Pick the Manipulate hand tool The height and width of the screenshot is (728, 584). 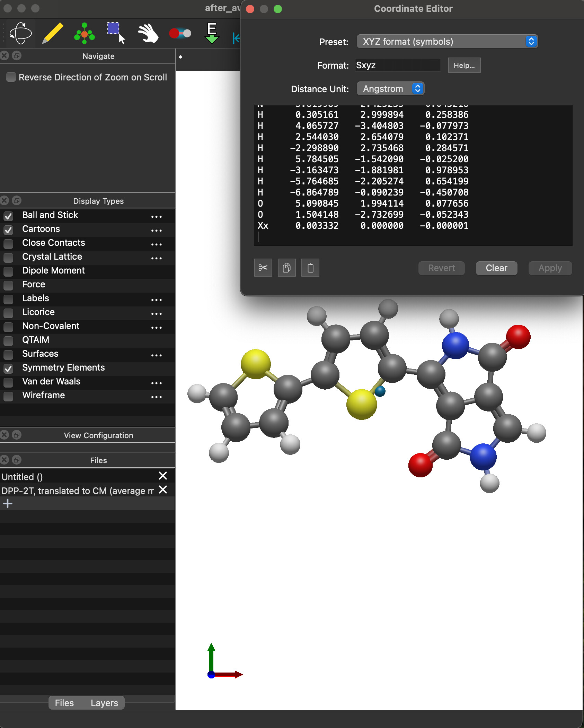pyautogui.click(x=148, y=33)
